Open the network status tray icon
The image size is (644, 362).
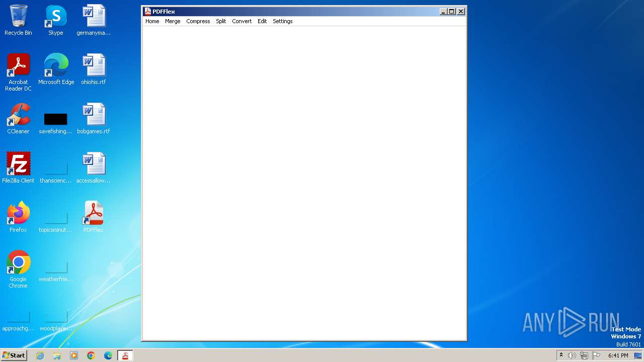(x=584, y=355)
